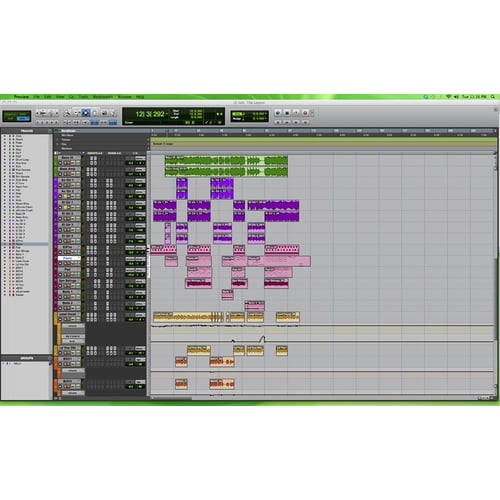Open the Edit menu
Screen dimensions: 500x500
[x=48, y=97]
